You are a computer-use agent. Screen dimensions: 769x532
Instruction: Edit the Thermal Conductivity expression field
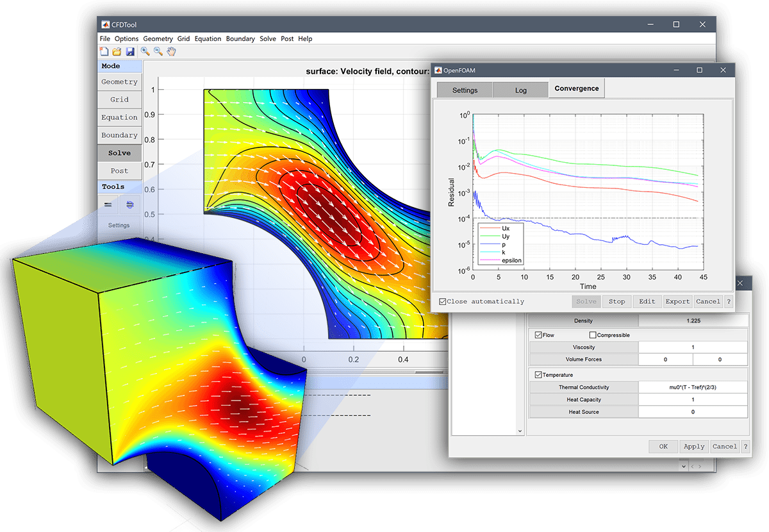[693, 387]
